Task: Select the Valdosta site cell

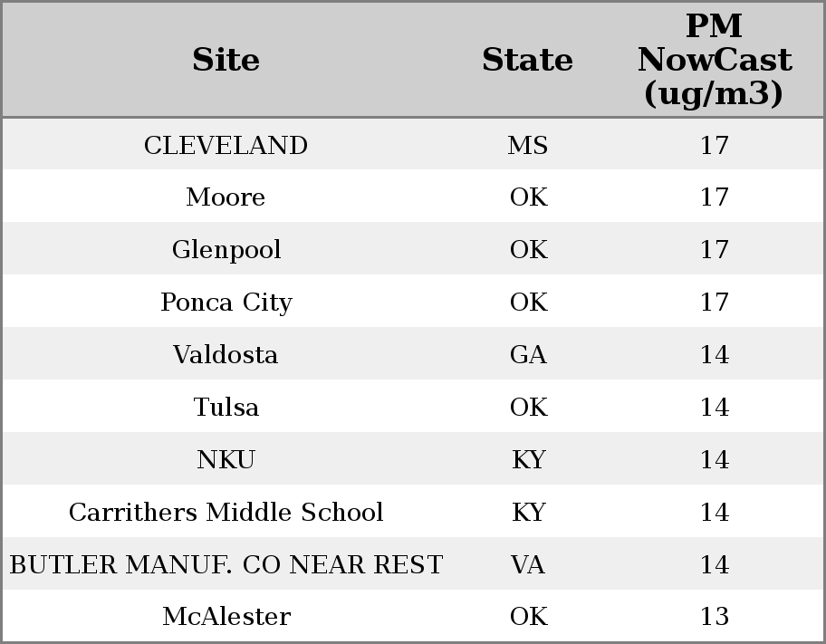Action: [x=226, y=354]
